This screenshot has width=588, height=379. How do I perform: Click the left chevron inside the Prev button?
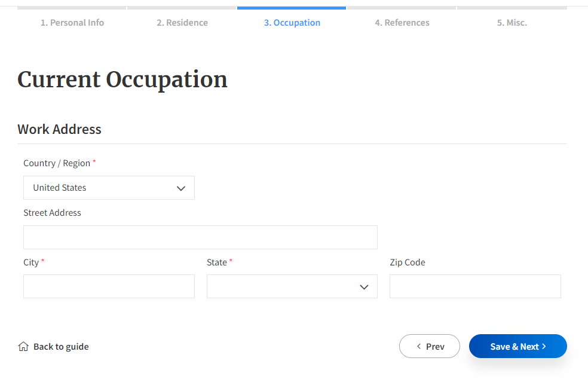coord(418,346)
